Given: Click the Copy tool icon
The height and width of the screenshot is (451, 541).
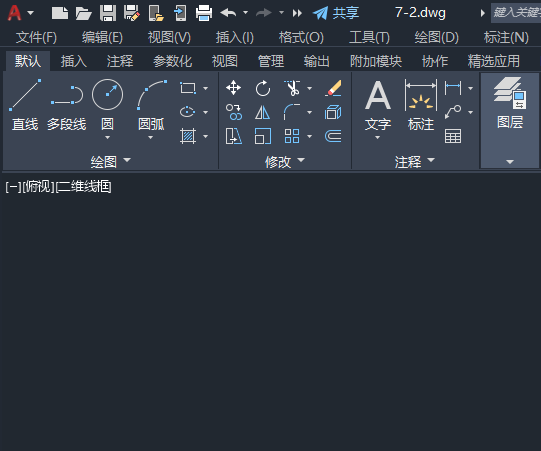Looking at the screenshot, I should pos(234,112).
